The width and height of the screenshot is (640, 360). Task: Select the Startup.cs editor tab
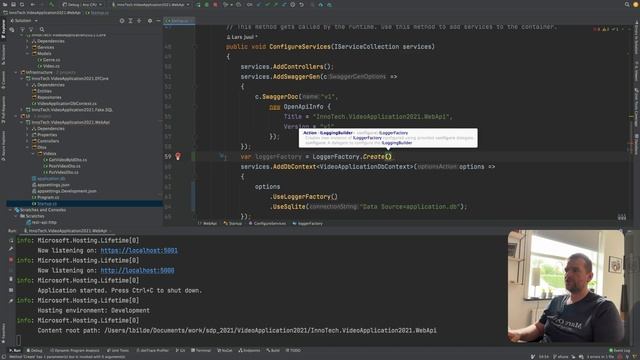point(179,20)
